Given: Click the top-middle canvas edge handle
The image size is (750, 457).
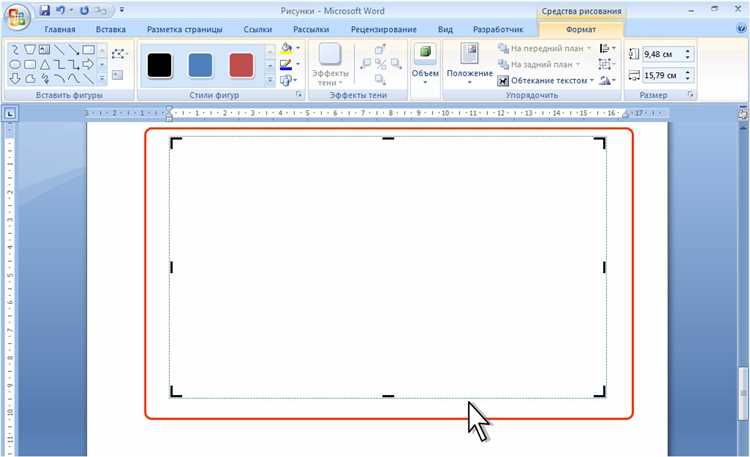Looking at the screenshot, I should pos(388,138).
